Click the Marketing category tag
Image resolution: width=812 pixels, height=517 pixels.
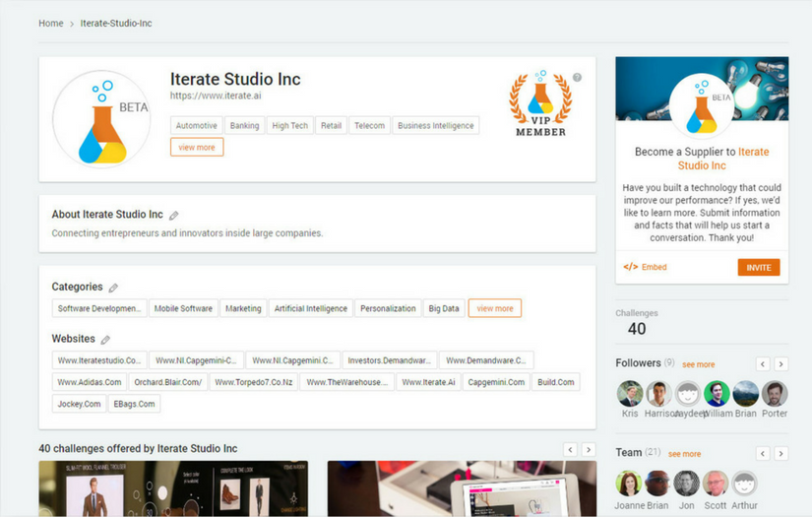[x=243, y=308]
